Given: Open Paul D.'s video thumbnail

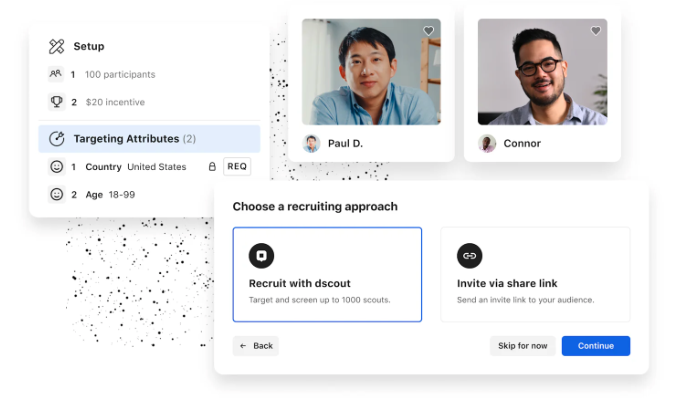Looking at the screenshot, I should click(x=371, y=72).
